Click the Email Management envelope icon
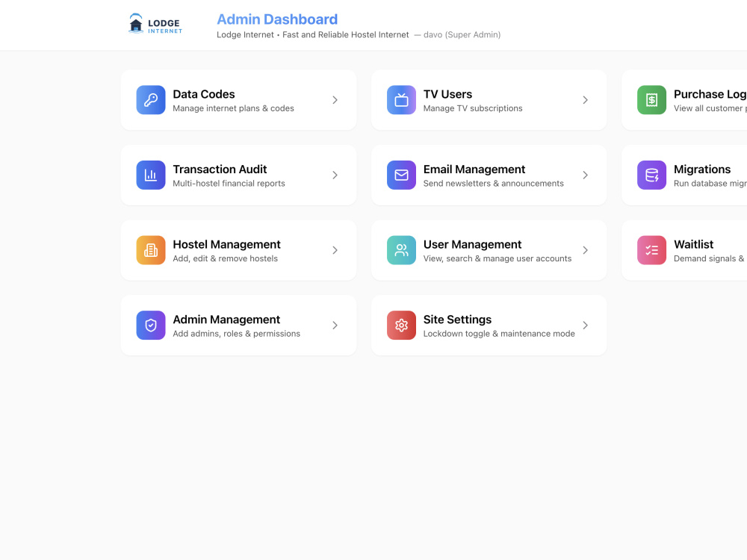This screenshot has width=747, height=560. click(402, 175)
